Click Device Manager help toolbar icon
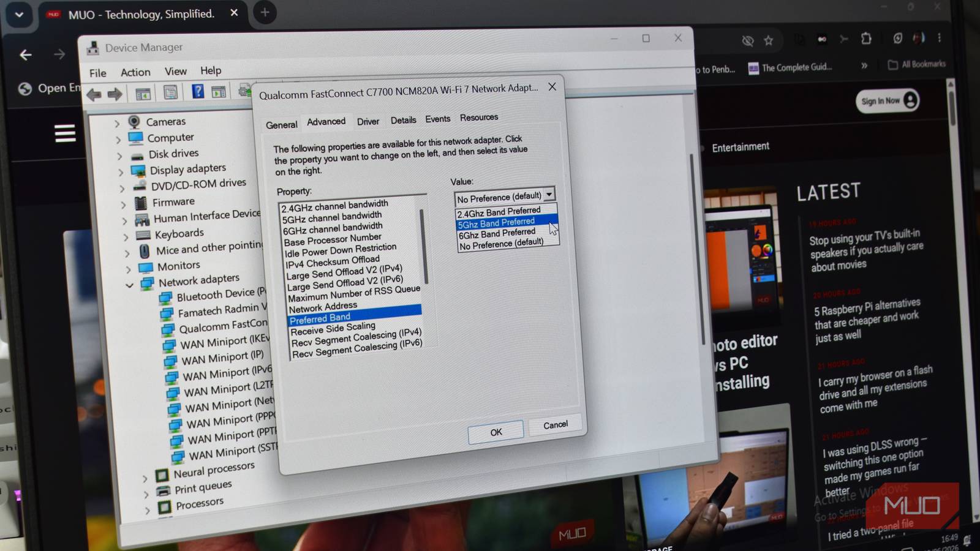Image resolution: width=980 pixels, height=551 pixels. 198,92
